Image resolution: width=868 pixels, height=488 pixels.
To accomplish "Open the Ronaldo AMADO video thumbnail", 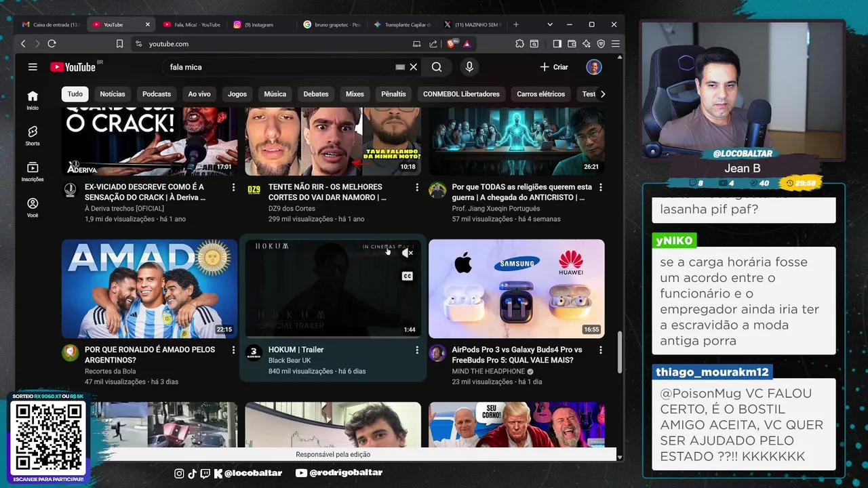I will 149,288.
